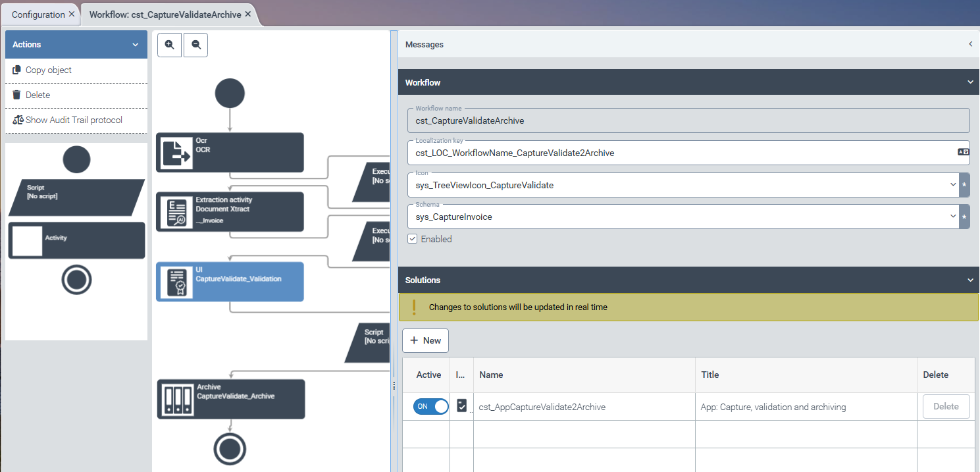Collapse the Actions panel chevron
Viewport: 980px width, 472px height.
136,45
